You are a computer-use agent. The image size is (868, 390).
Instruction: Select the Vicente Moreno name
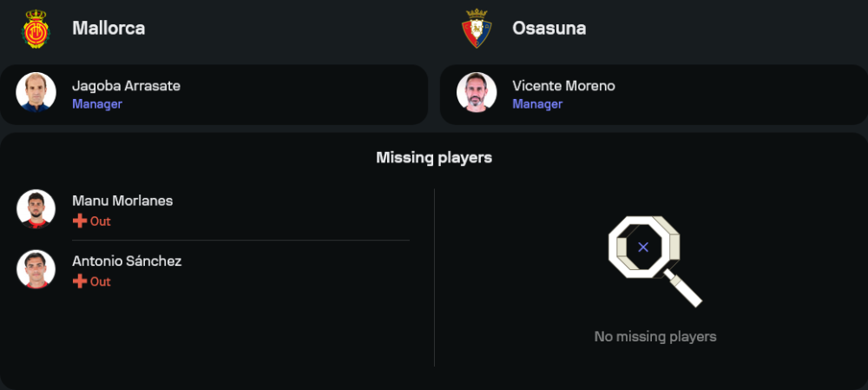[563, 85]
